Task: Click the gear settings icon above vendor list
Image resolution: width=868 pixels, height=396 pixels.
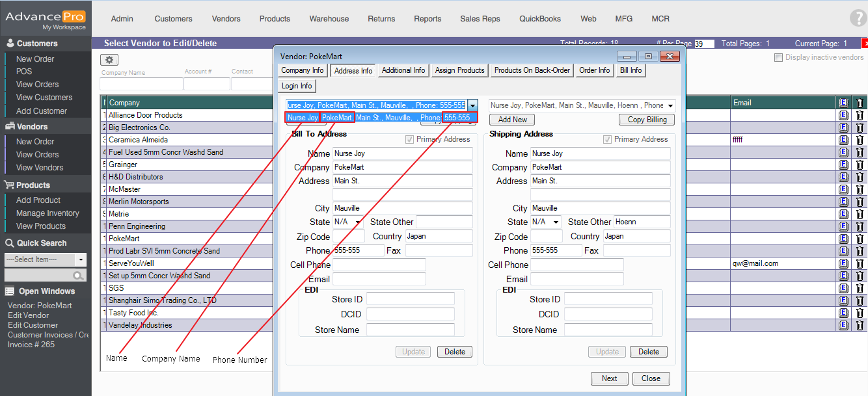Action: [109, 60]
